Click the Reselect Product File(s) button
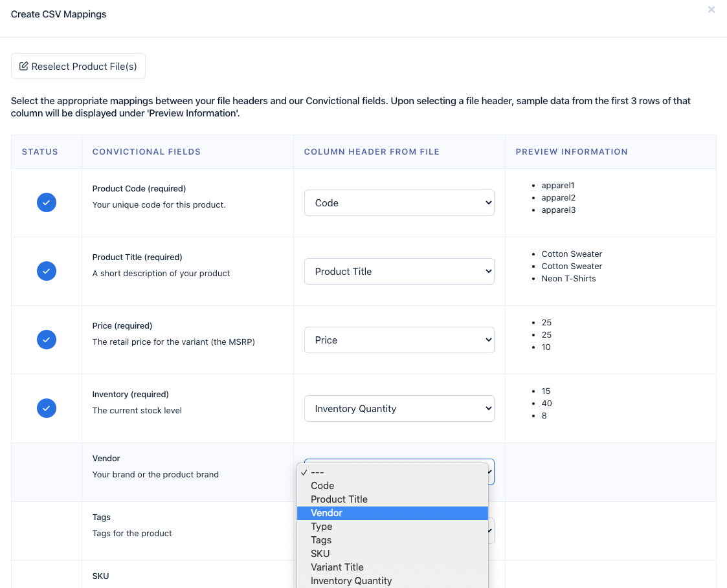The height and width of the screenshot is (588, 727). pyautogui.click(x=78, y=66)
